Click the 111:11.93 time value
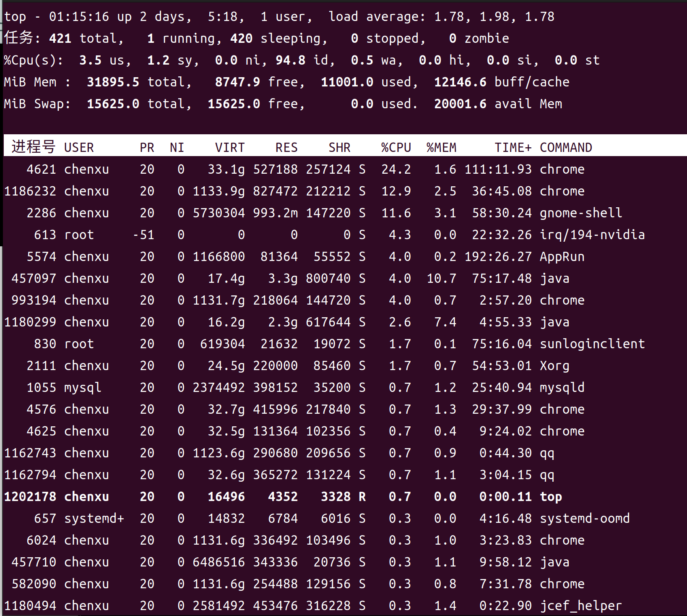 coord(498,169)
